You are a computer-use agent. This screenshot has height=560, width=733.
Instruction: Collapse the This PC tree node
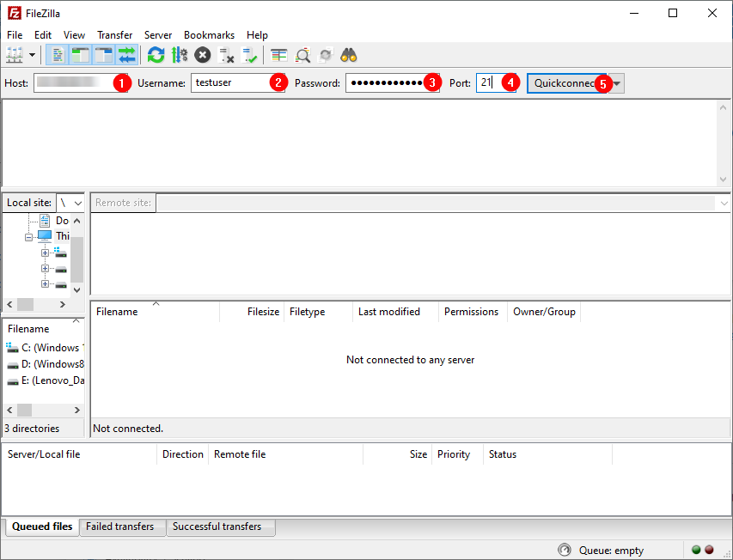tap(28, 237)
